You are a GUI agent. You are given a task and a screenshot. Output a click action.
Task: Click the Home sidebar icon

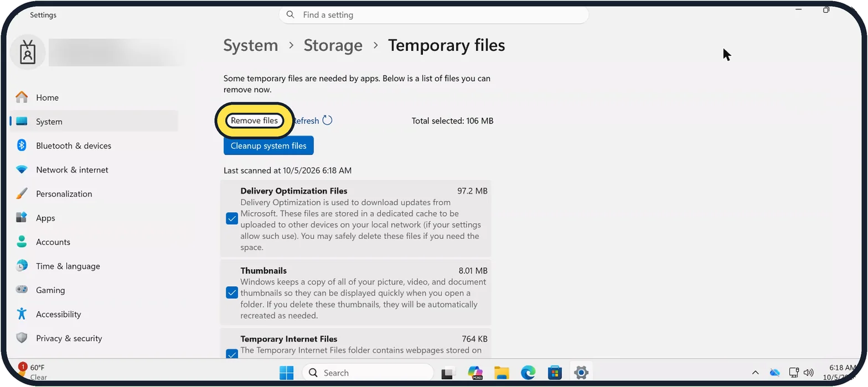tap(22, 97)
